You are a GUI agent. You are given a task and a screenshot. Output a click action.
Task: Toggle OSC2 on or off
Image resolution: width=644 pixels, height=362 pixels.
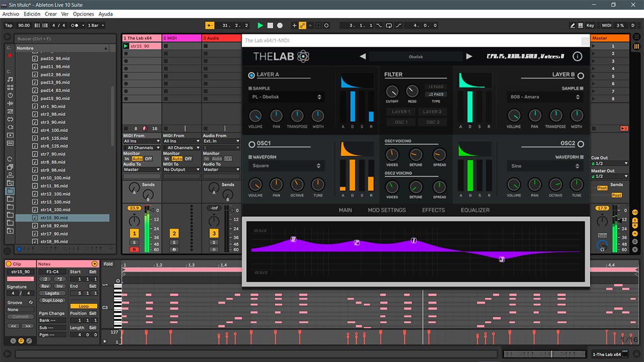[580, 144]
